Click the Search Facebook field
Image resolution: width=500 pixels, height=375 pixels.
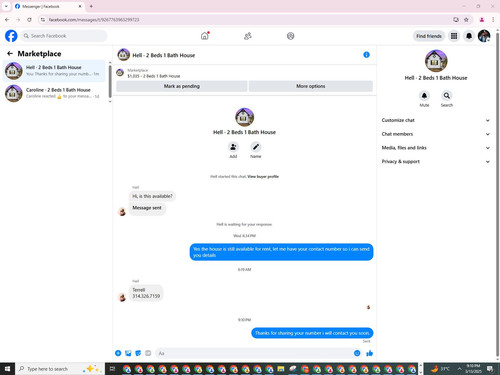pos(64,36)
